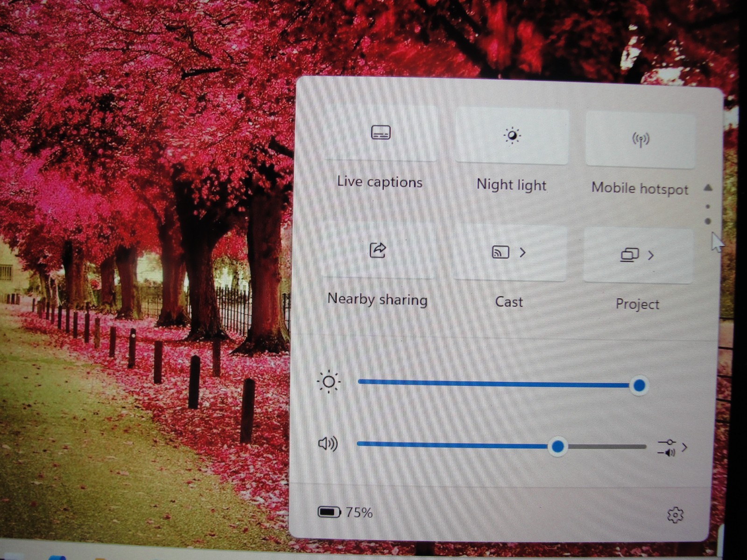Image resolution: width=747 pixels, height=560 pixels.
Task: Click the Nearby sharing label
Action: 377,299
